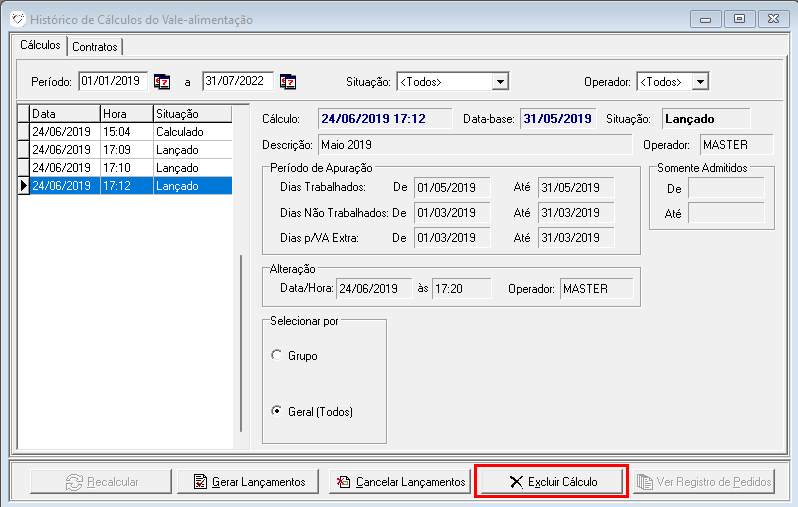Click the Excluir Cálculo button
The width and height of the screenshot is (798, 507).
[551, 482]
